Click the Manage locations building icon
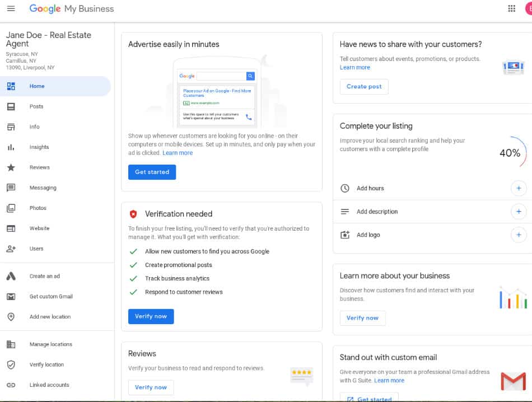Image resolution: width=532 pixels, height=402 pixels. click(11, 344)
